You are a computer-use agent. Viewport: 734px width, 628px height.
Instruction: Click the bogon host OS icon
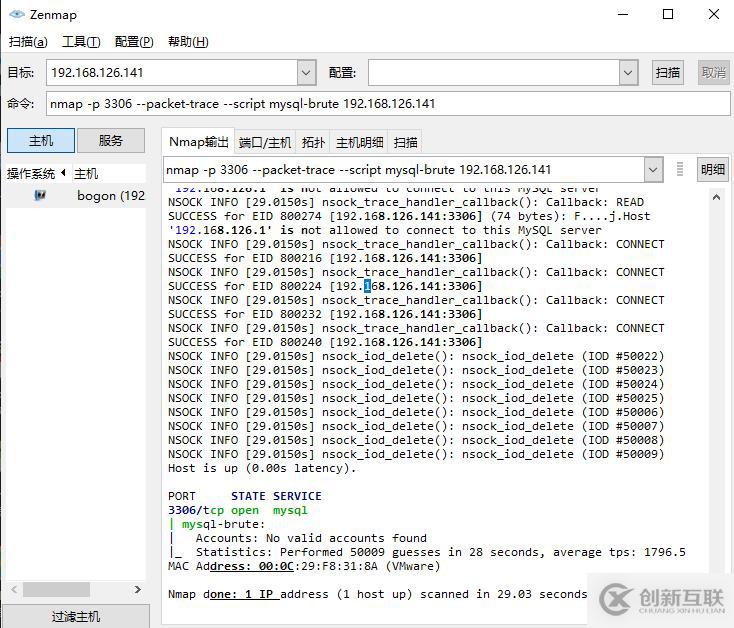point(40,195)
